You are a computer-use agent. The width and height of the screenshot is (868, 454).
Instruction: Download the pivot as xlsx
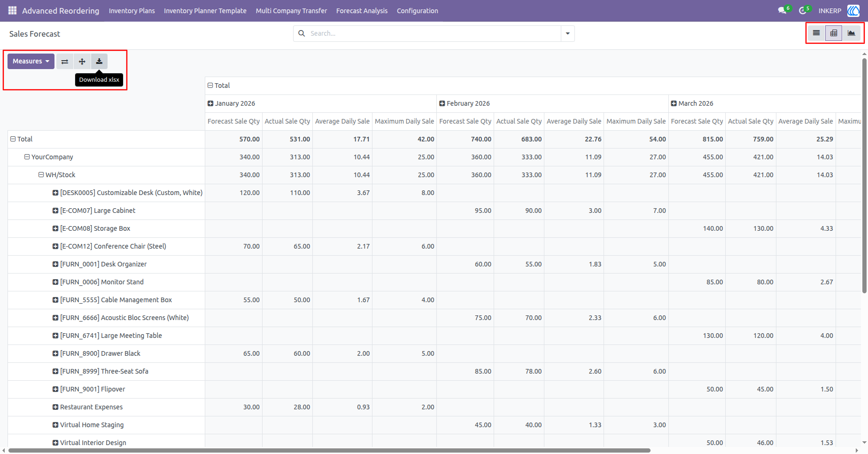99,62
